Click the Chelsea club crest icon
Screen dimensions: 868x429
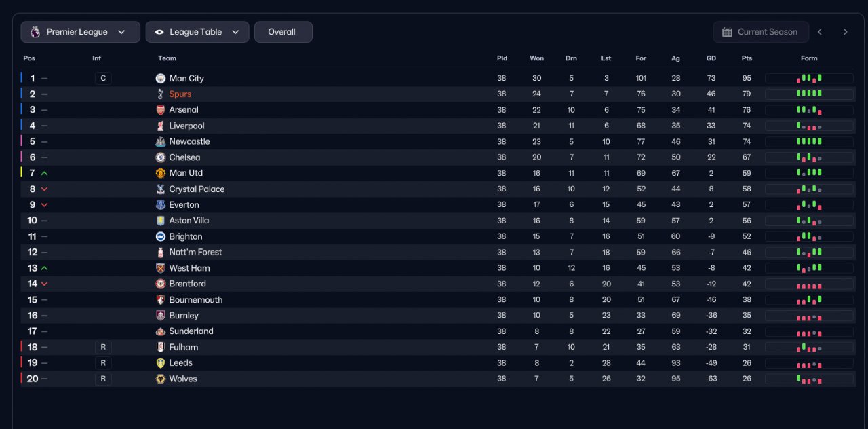161,157
